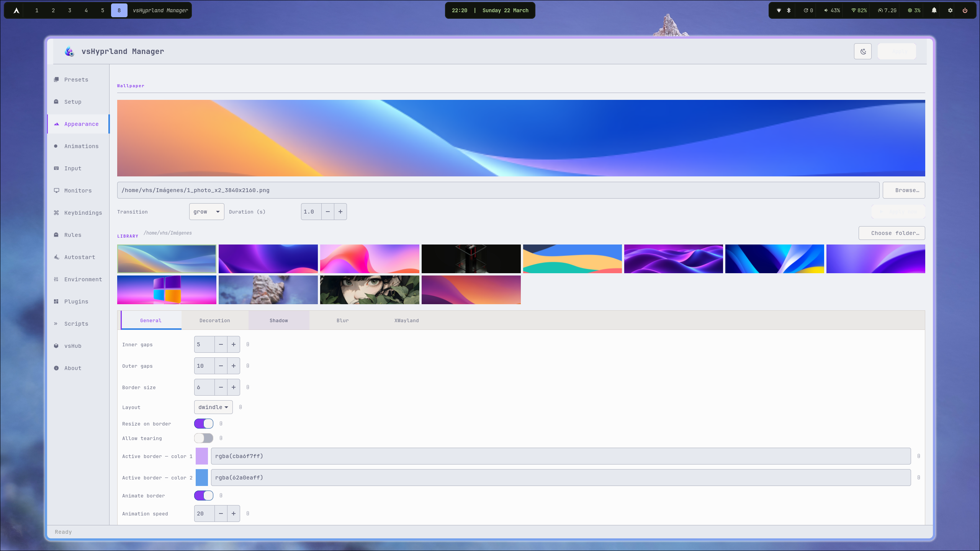Switch to the Decoration tab
The width and height of the screenshot is (980, 551).
[x=214, y=320]
